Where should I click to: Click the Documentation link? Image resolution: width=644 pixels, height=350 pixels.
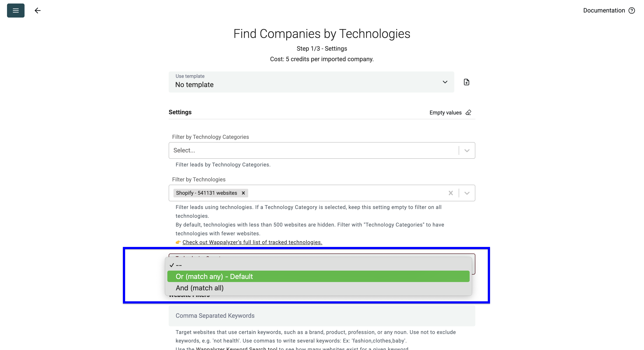pos(604,11)
